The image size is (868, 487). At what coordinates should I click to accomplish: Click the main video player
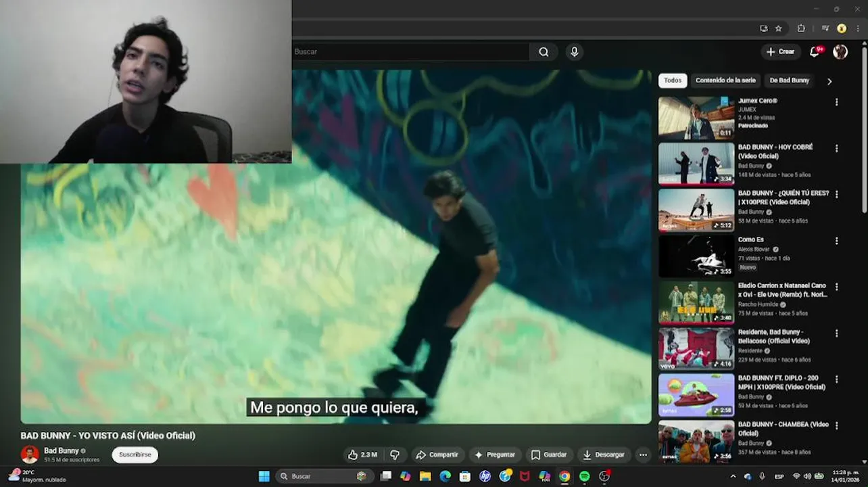click(336, 247)
